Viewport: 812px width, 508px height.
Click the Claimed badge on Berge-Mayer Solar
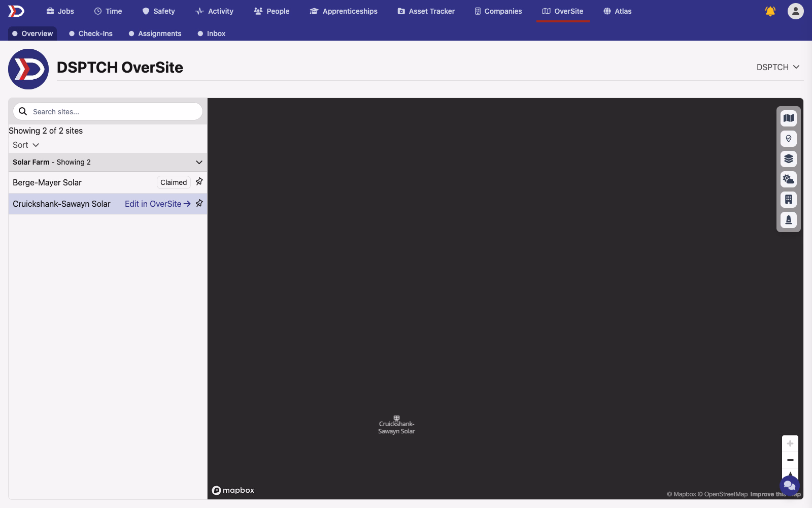[174, 182]
